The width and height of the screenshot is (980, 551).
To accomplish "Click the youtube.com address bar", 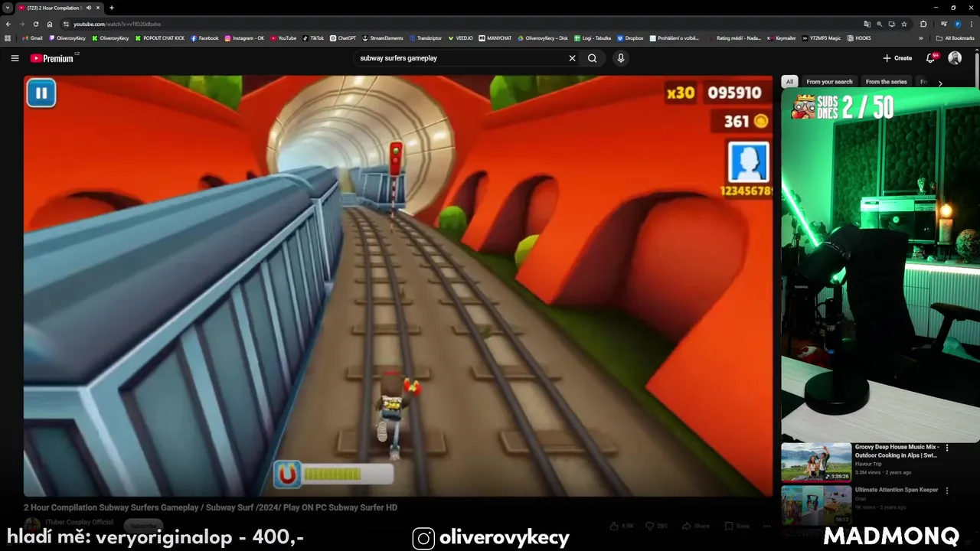I will (x=459, y=24).
